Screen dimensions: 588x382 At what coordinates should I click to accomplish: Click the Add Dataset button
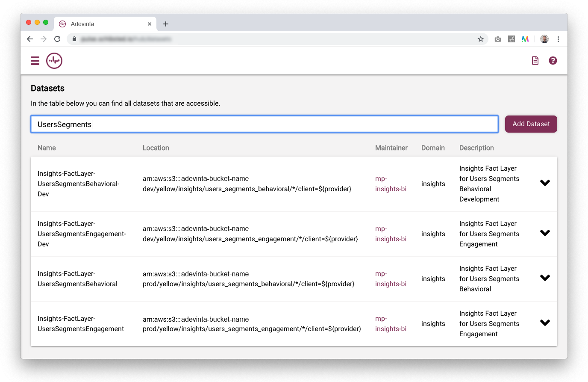(531, 124)
